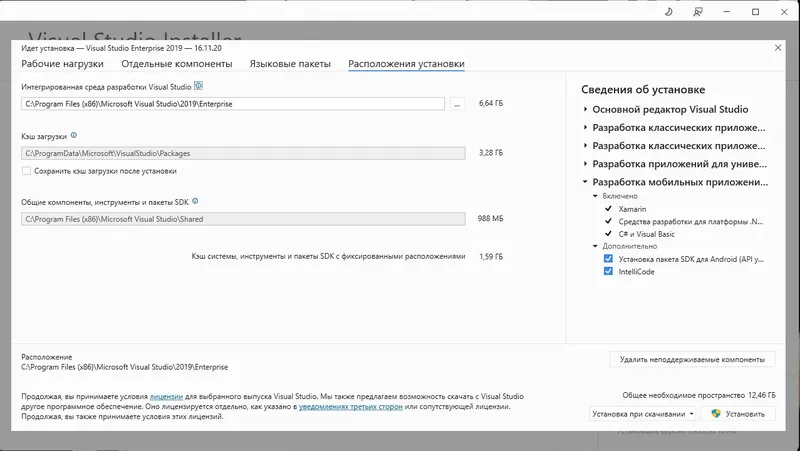Switch to Рабочие нагрузки tab
Screen dimensions: 800x451
click(62, 64)
